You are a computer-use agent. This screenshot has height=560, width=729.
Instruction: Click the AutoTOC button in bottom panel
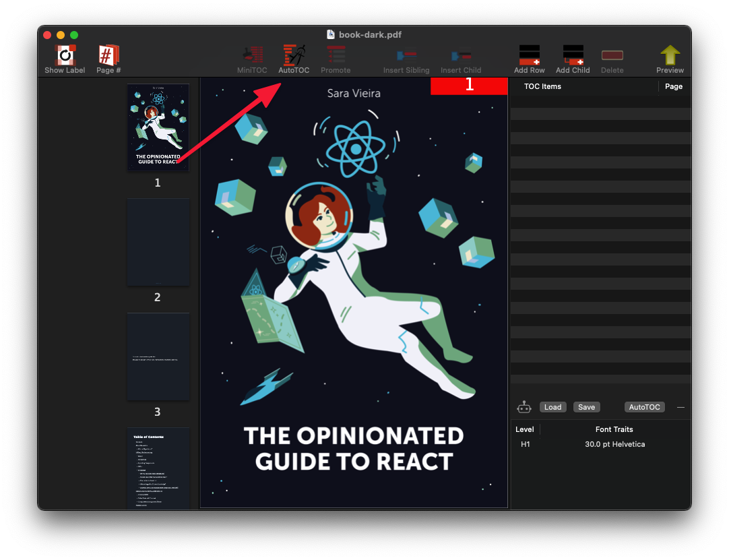pos(644,408)
